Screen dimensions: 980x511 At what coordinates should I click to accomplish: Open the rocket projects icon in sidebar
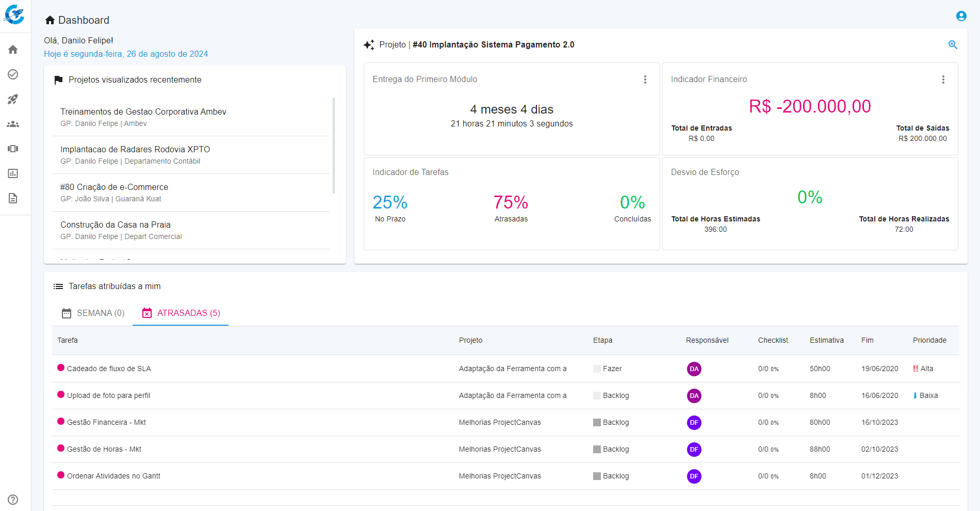click(13, 99)
